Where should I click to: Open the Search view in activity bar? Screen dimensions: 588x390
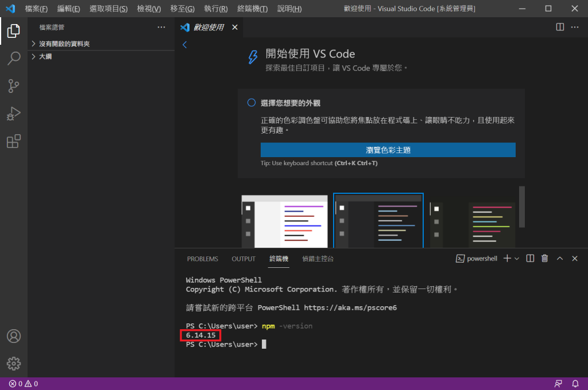pyautogui.click(x=14, y=58)
